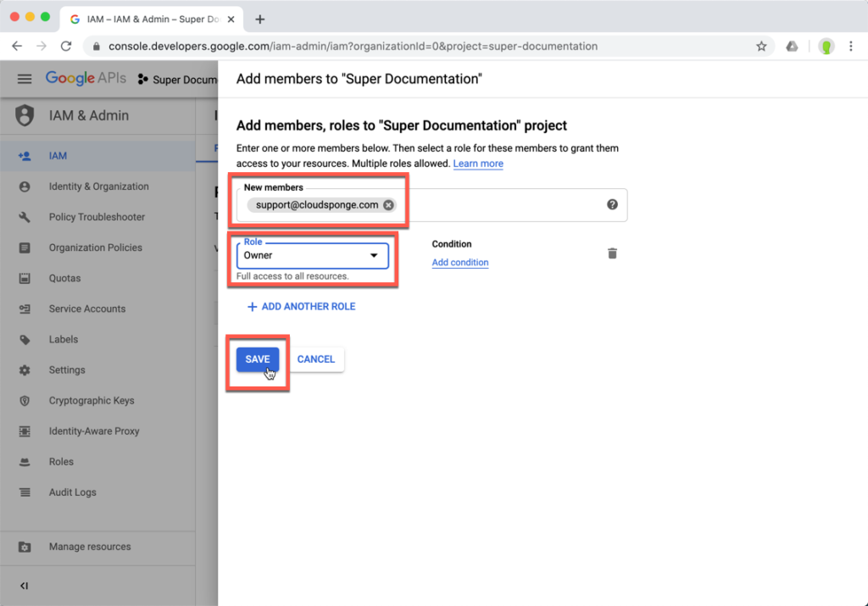The image size is (868, 606).
Task: Open the Chrome three-dot menu
Action: pos(851,47)
